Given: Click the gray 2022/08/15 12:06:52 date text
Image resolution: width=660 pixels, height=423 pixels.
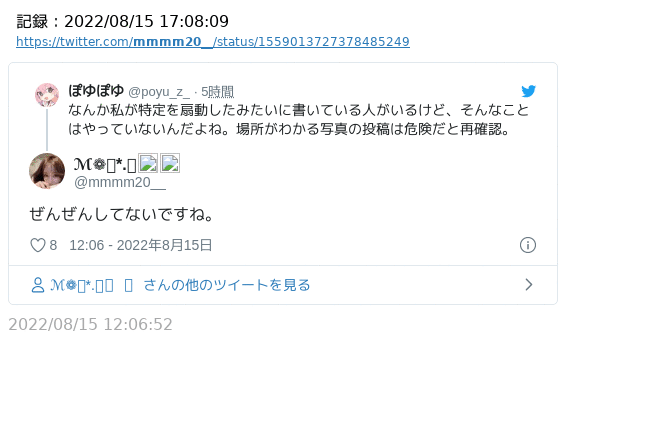Looking at the screenshot, I should (90, 325).
